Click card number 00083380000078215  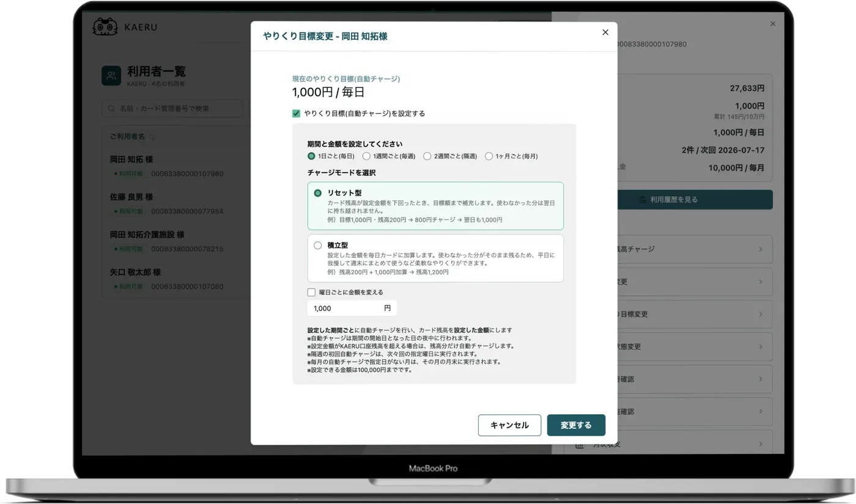point(187,249)
